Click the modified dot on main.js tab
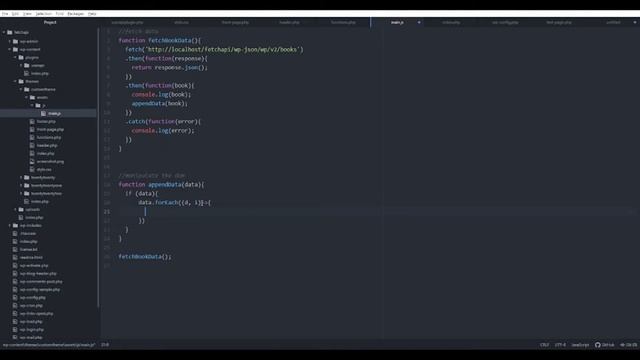The image size is (640, 360). pyautogui.click(x=419, y=22)
